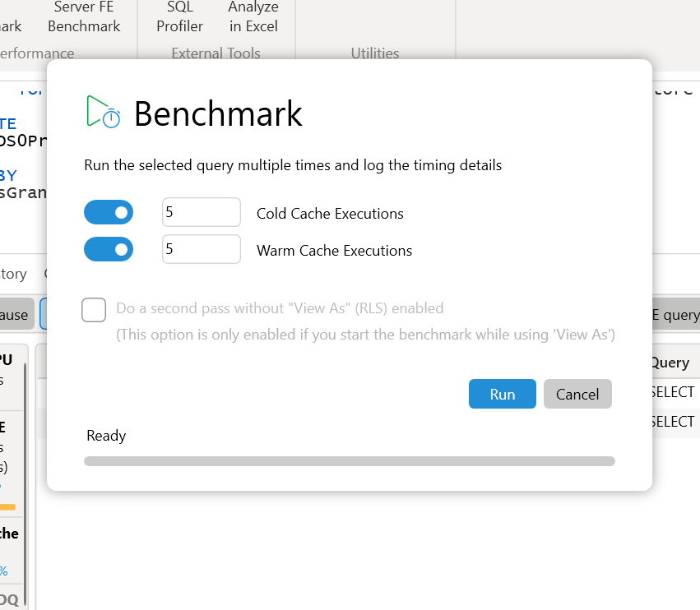Focus the Warm Cache Executions number field

pos(201,250)
